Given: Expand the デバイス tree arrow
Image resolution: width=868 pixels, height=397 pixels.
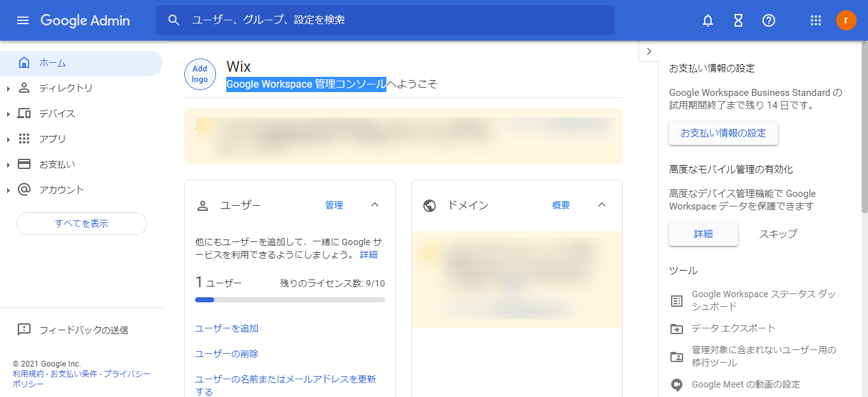Looking at the screenshot, I should (8, 114).
